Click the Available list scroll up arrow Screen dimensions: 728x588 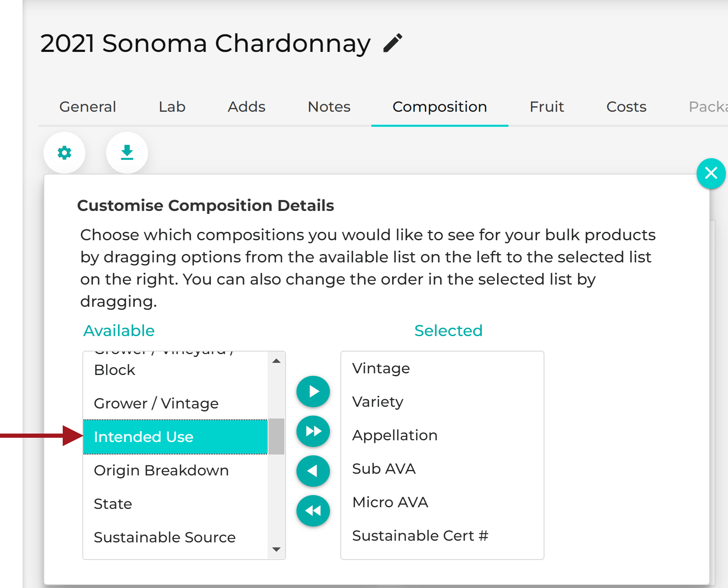pyautogui.click(x=276, y=361)
